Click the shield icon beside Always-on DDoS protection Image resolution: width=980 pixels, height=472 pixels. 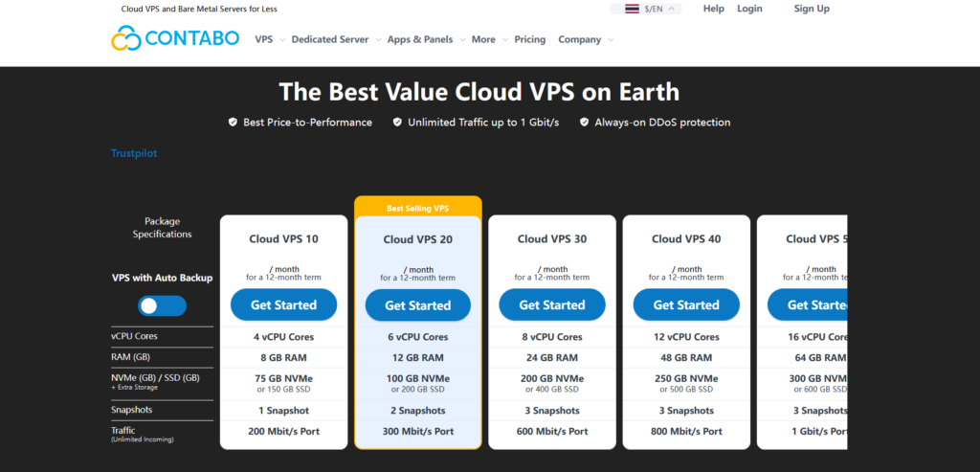(584, 123)
